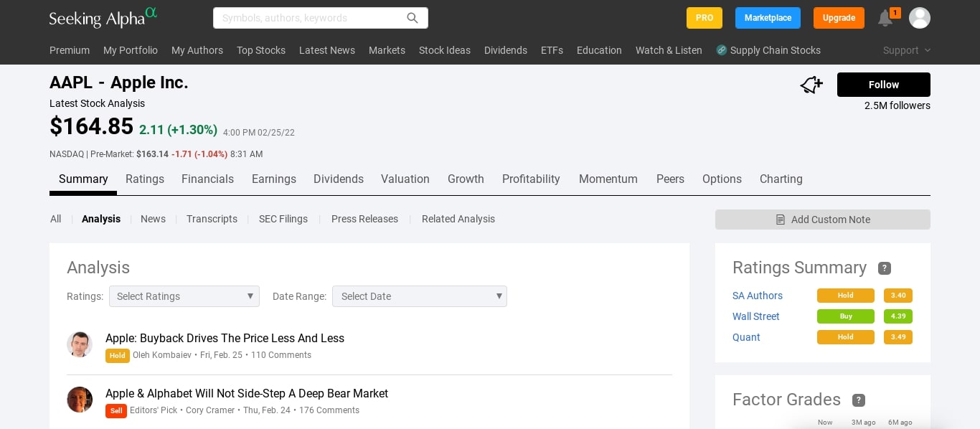
Task: Click the Factor Grades help icon
Action: (859, 400)
